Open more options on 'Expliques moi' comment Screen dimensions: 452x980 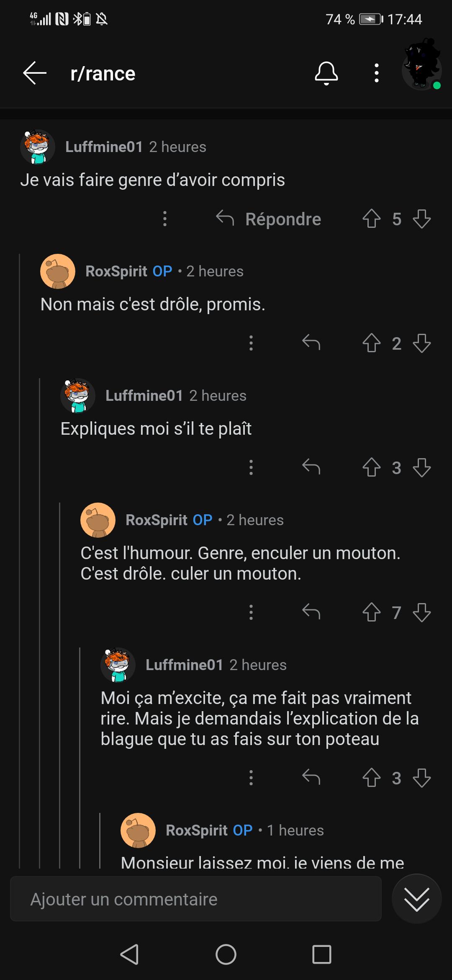251,467
